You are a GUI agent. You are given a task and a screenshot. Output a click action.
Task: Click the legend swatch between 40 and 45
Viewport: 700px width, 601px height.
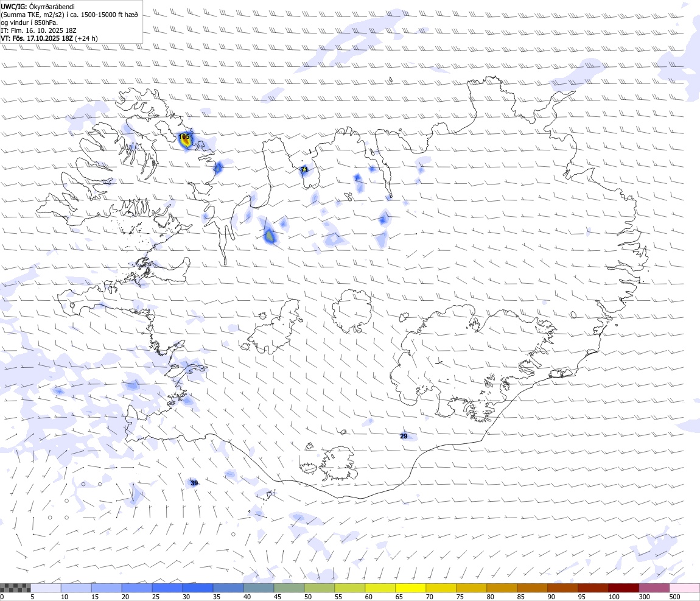(259, 588)
